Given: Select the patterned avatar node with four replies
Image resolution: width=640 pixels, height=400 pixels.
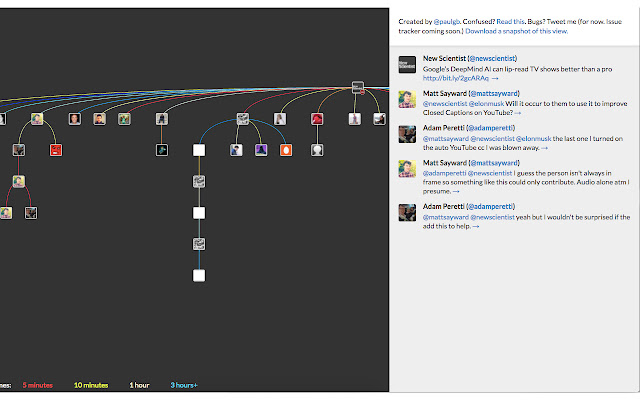Looking at the screenshot, I should tap(242, 119).
